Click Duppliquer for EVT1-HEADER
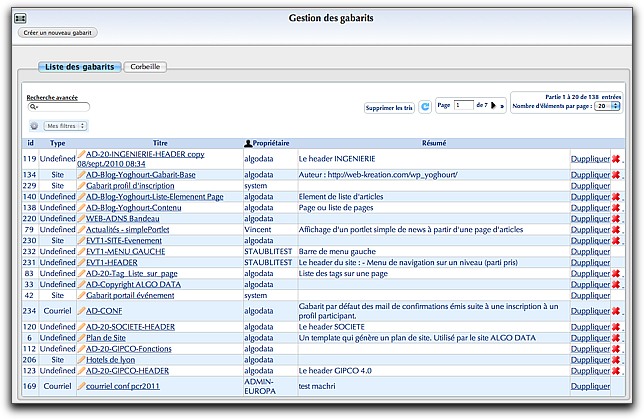Image resolution: width=644 pixels, height=419 pixels. (590, 262)
